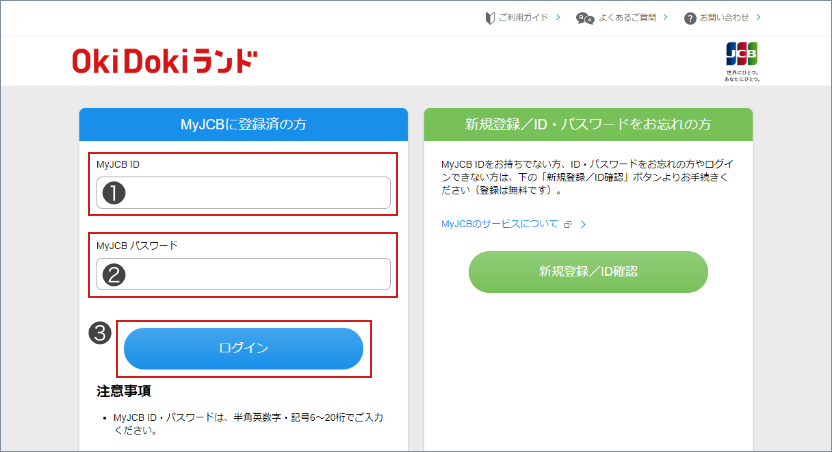The width and height of the screenshot is (832, 452).
Task: Click the green 新規登録/ID確認 button
Action: pos(588,272)
